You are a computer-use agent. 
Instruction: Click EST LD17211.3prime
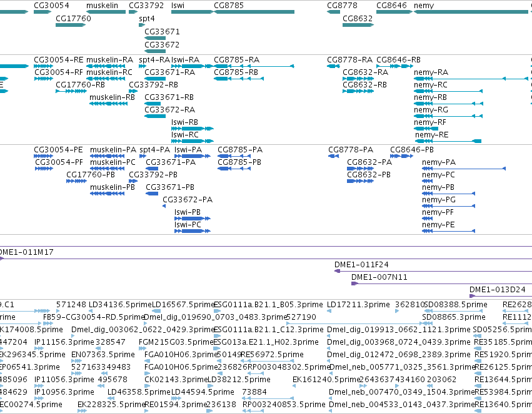pyautogui.click(x=358, y=305)
